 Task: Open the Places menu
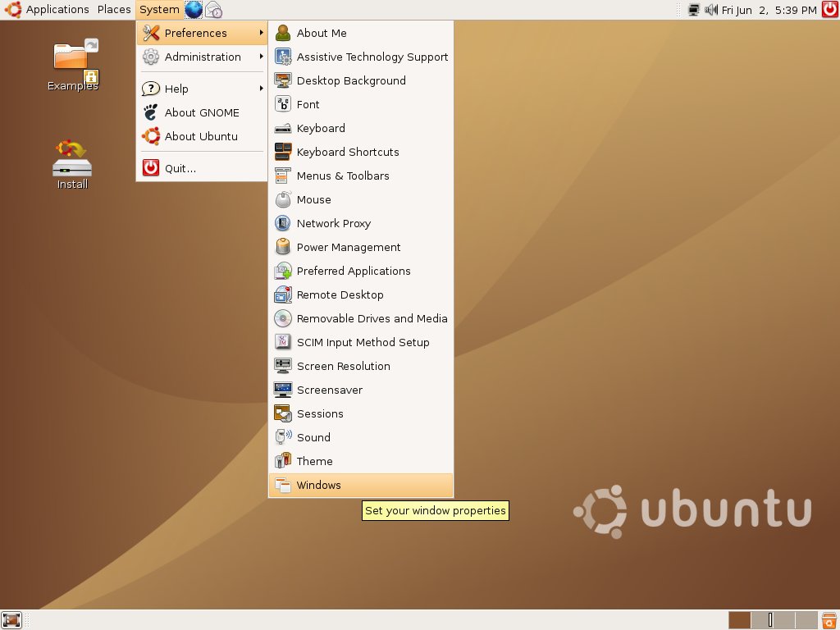(x=114, y=10)
